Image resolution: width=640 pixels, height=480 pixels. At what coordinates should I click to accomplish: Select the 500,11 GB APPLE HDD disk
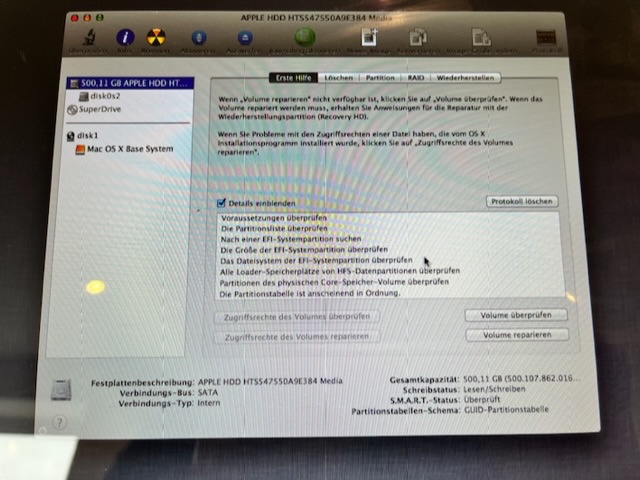click(130, 83)
